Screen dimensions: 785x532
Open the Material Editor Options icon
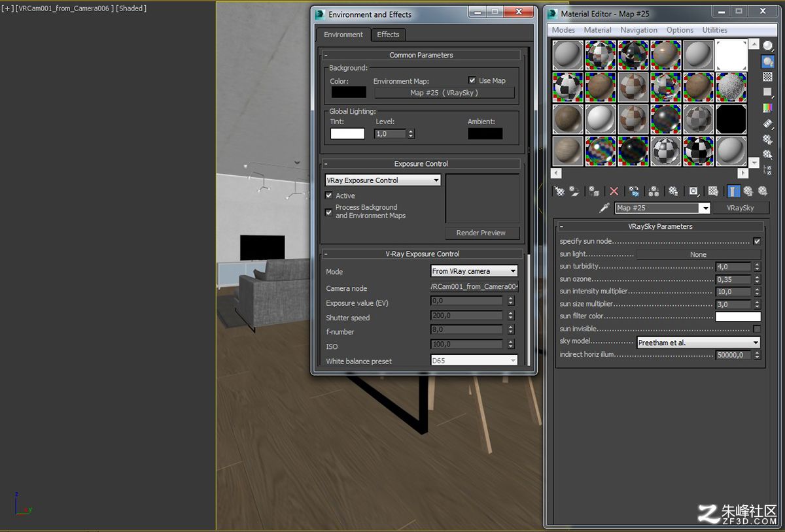coord(768,139)
